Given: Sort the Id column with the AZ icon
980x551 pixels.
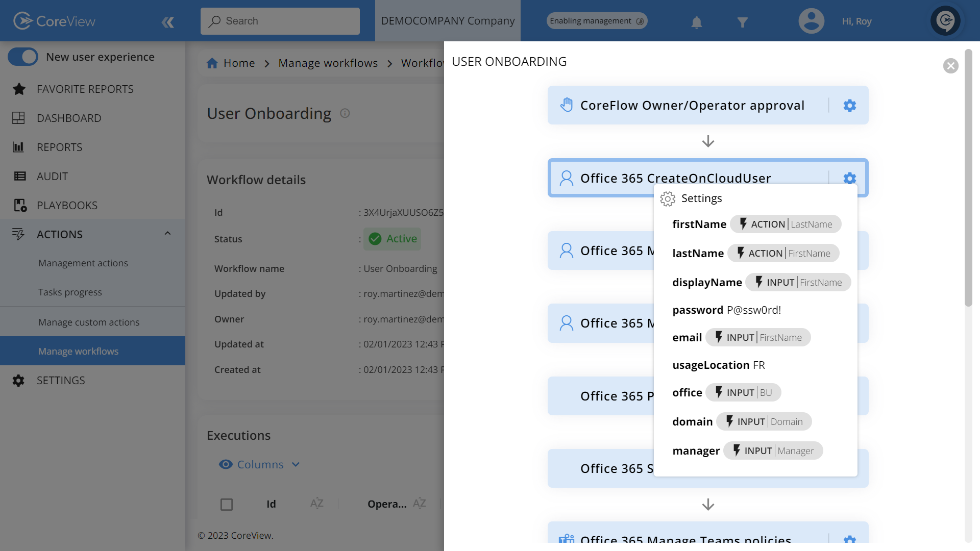Looking at the screenshot, I should [x=316, y=504].
